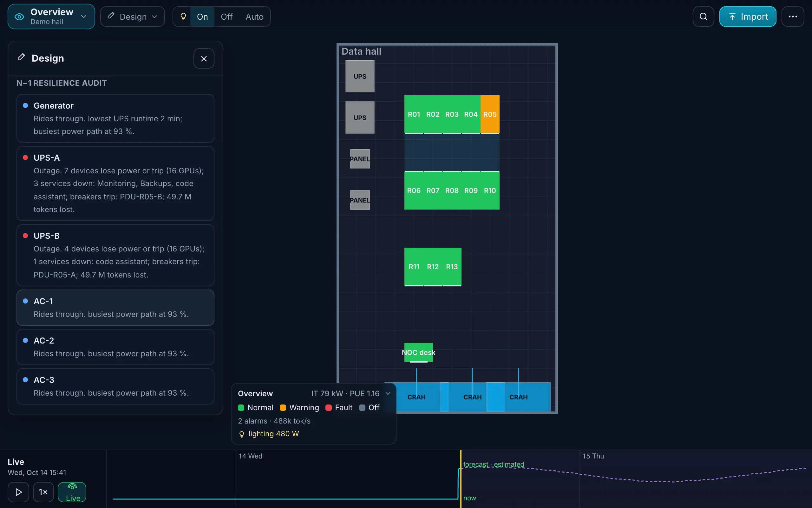Open the Overview Demo hall view dropdown
Image resolution: width=812 pixels, height=508 pixels.
[x=51, y=17]
